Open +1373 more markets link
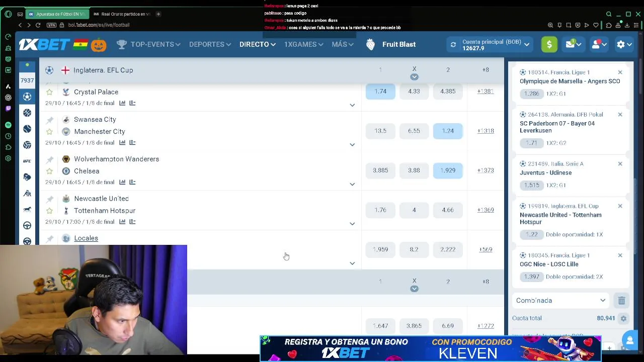The width and height of the screenshot is (644, 362). tap(486, 170)
